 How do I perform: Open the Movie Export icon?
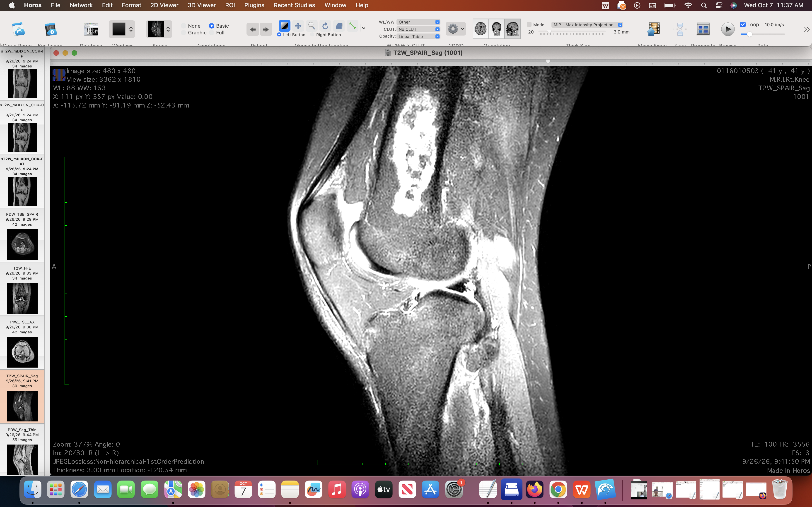pyautogui.click(x=653, y=29)
